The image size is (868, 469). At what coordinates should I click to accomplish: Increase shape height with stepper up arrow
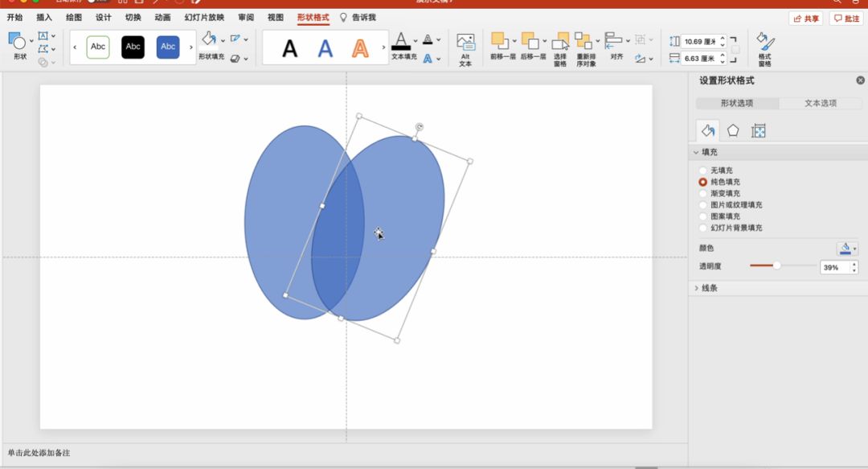(x=723, y=39)
